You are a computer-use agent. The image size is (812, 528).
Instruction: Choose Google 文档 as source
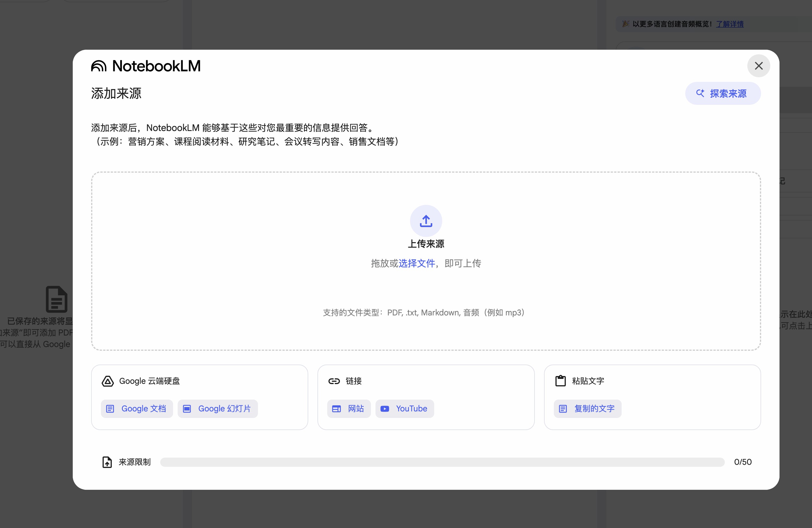pos(137,409)
